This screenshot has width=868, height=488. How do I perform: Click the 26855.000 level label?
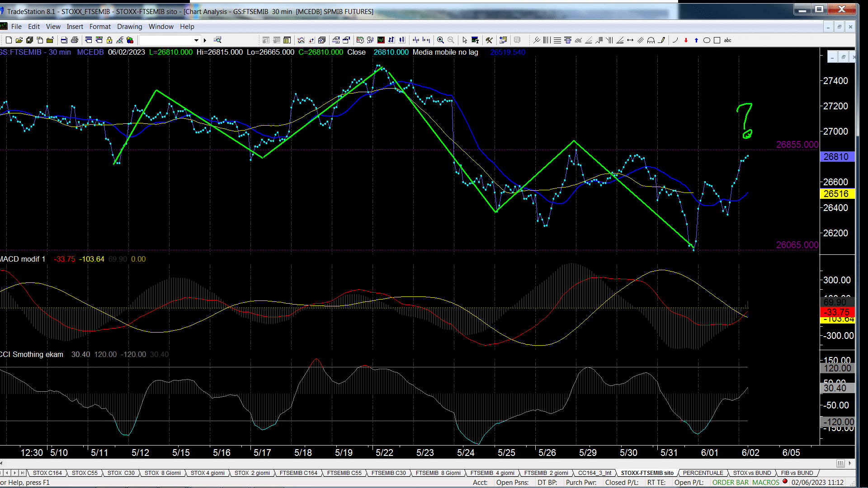click(797, 145)
